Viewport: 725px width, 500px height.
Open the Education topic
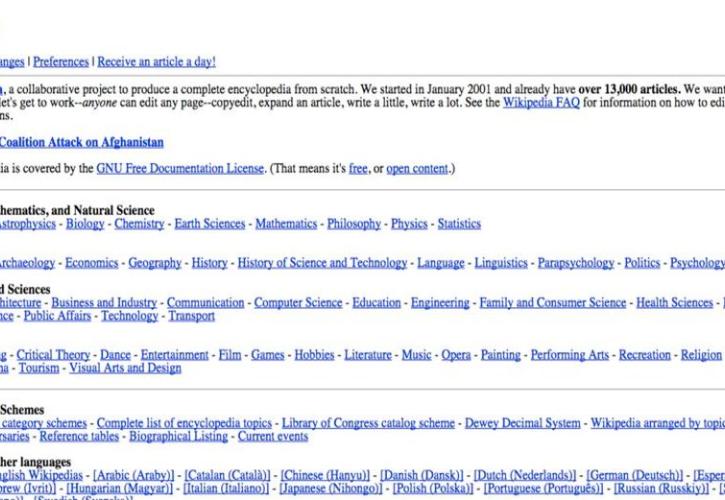376,302
